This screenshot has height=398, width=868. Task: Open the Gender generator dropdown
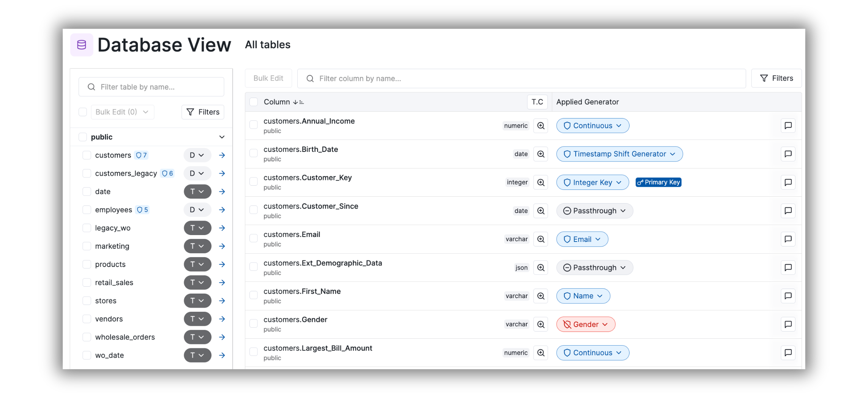[x=586, y=324]
